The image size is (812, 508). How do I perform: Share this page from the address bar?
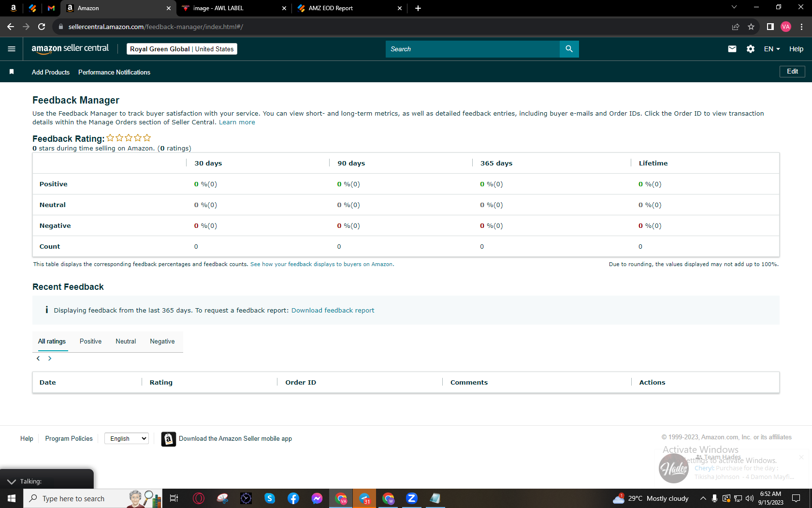(x=736, y=27)
